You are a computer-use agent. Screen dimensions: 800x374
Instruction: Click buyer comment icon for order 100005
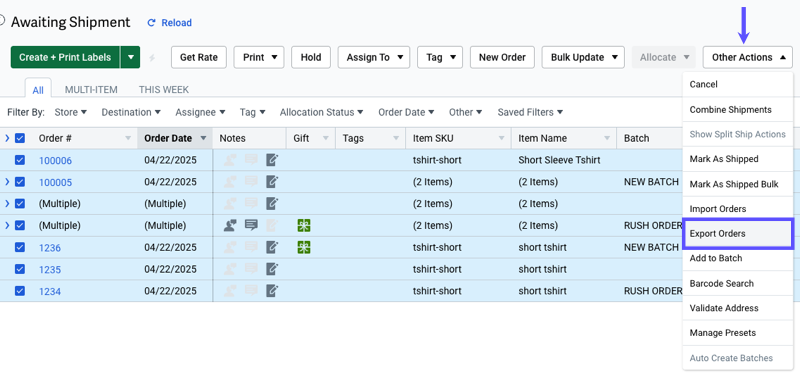(251, 182)
